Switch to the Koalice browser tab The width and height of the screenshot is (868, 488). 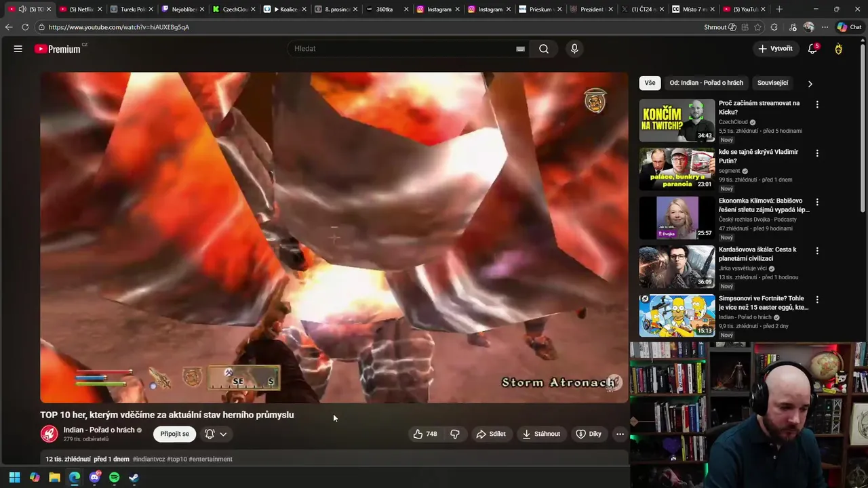tap(285, 9)
